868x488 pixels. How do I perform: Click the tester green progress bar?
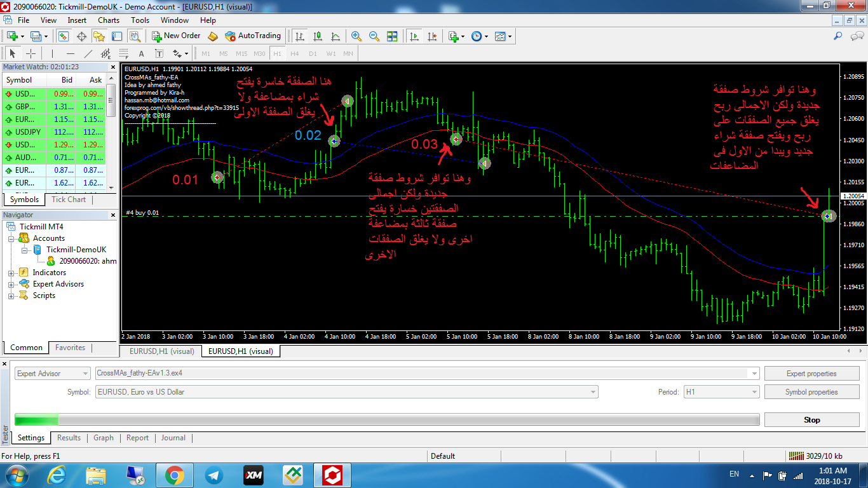tap(36, 419)
